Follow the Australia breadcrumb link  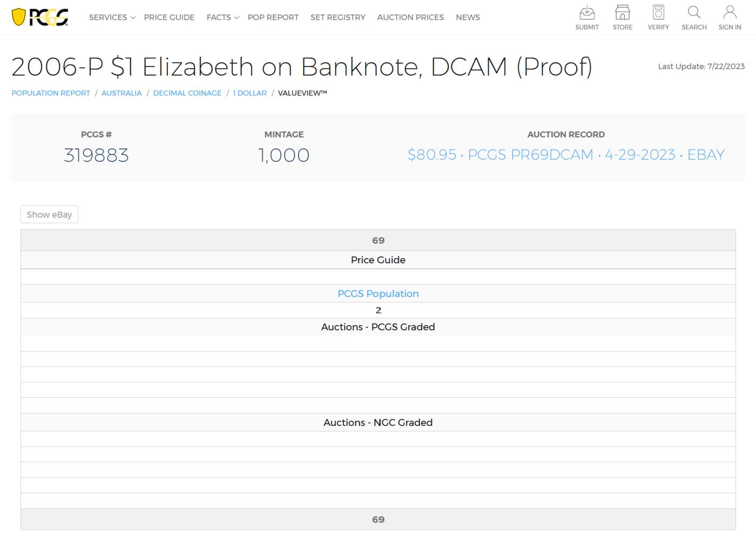(x=122, y=93)
